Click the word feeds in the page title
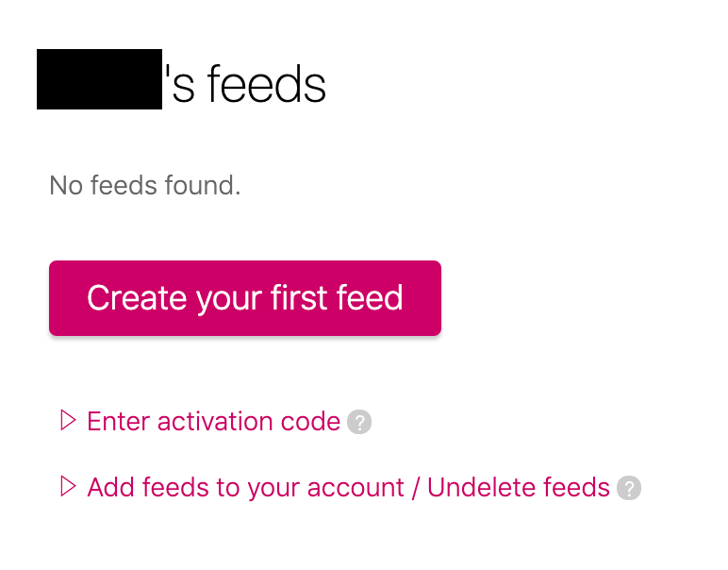The width and height of the screenshot is (728, 570). point(267,84)
